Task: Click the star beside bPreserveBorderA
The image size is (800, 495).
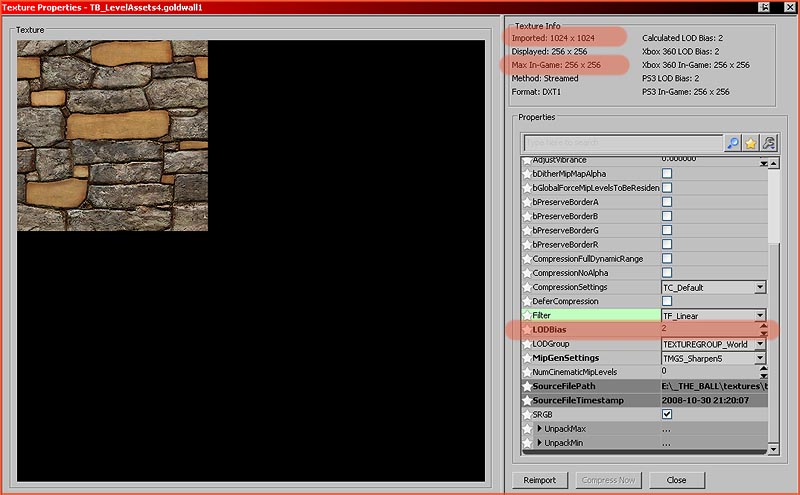Action: tap(527, 202)
